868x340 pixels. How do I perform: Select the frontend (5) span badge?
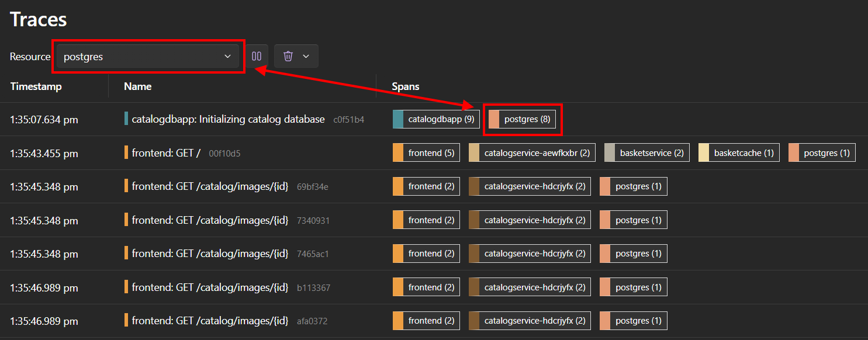(426, 152)
